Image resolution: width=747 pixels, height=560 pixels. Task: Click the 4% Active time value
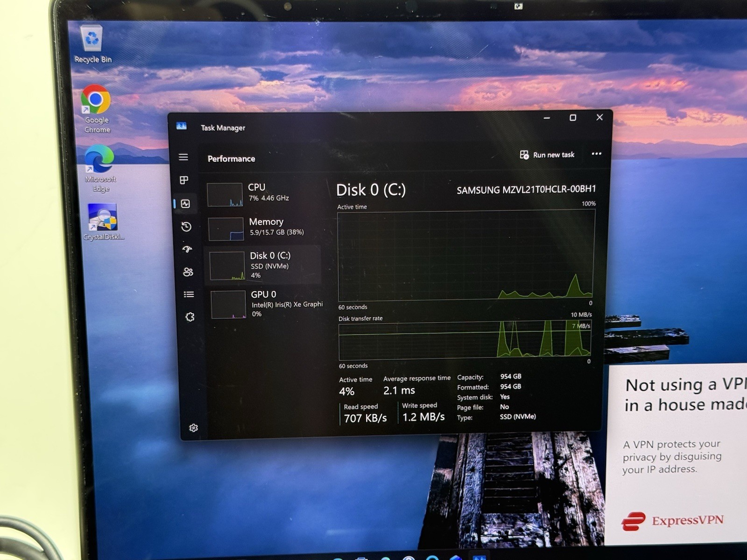coord(347,392)
